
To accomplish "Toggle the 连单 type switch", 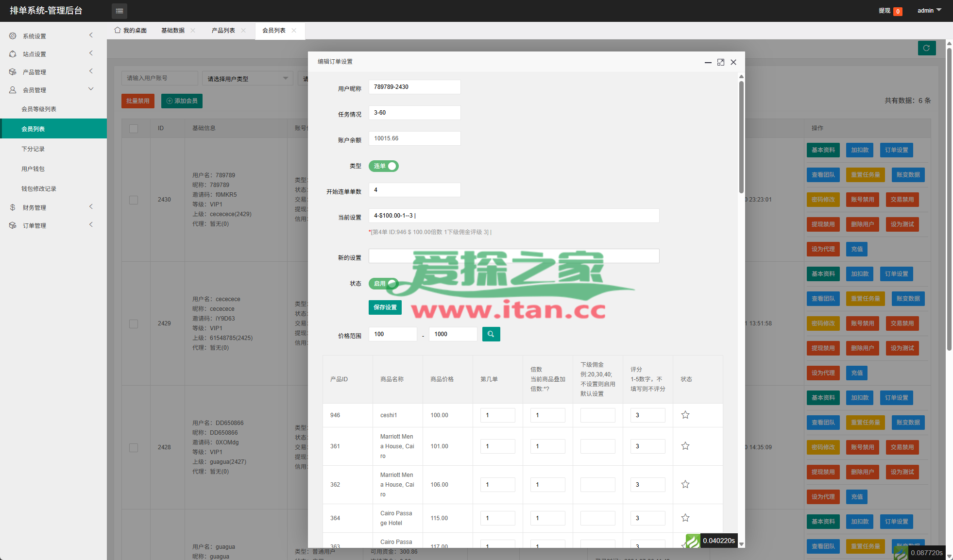I will (x=384, y=166).
